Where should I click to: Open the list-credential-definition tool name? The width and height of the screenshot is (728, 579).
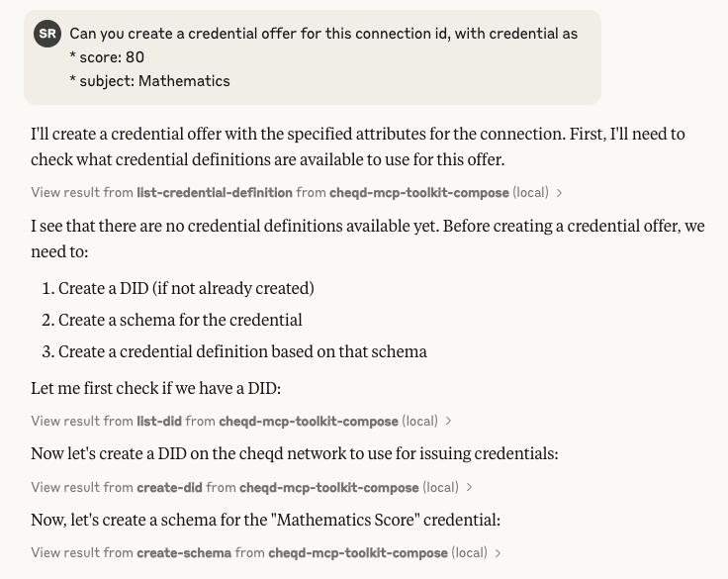[215, 193]
